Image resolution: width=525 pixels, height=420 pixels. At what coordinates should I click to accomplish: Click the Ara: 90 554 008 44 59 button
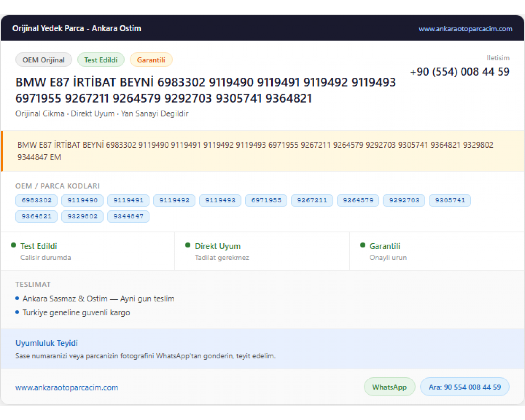(x=465, y=387)
